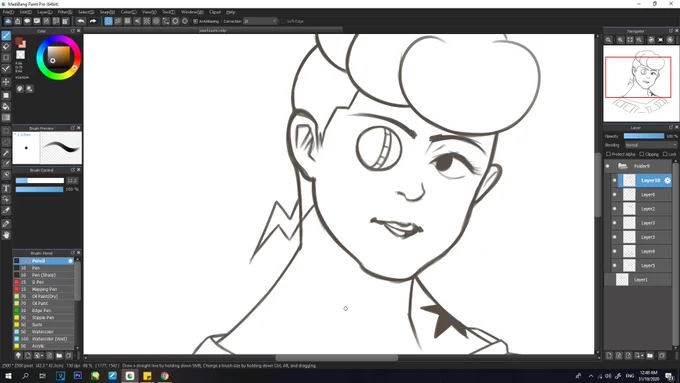
Task: Float the Brush Control panel
Action: [73, 170]
